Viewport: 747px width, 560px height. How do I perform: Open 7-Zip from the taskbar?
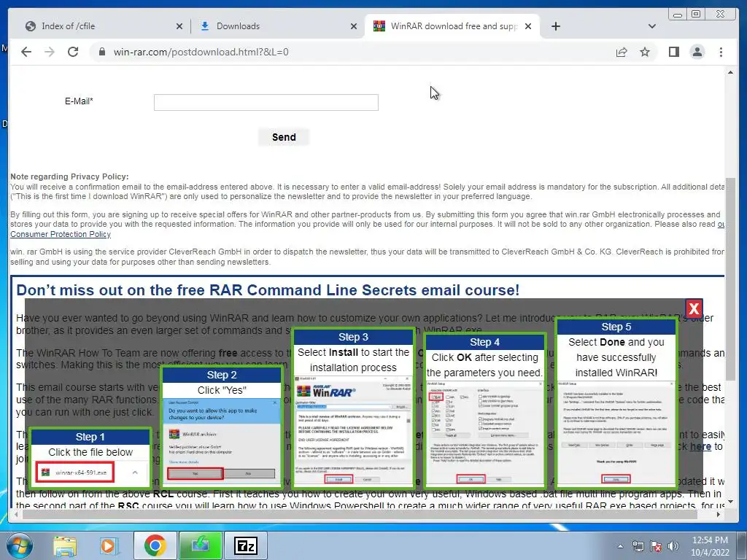coord(245,545)
